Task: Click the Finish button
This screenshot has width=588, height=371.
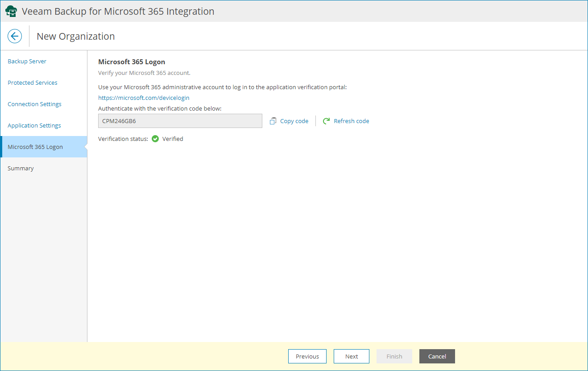Action: (394, 356)
